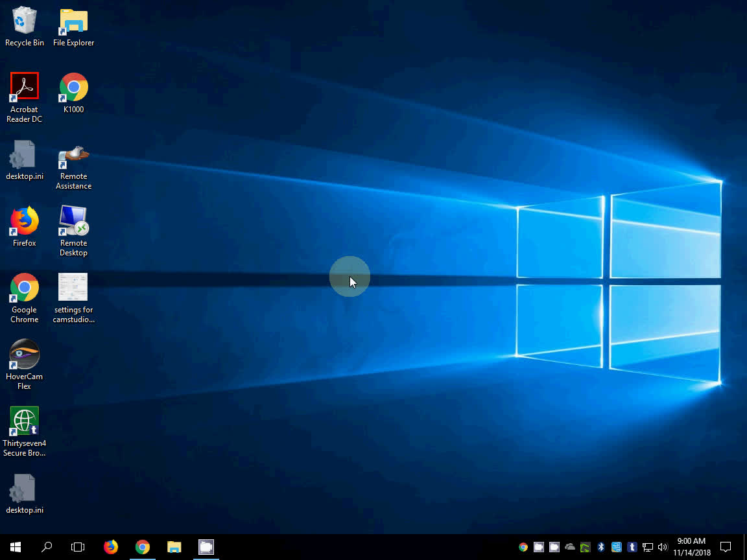Image resolution: width=747 pixels, height=560 pixels.
Task: Open the Action Center notifications
Action: pyautogui.click(x=726, y=547)
